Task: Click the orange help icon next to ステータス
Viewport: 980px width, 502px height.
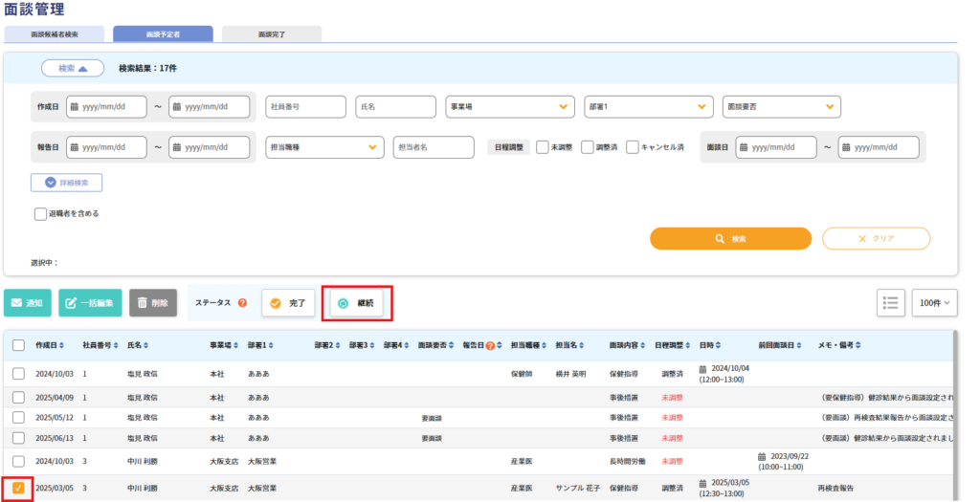Action: click(242, 303)
